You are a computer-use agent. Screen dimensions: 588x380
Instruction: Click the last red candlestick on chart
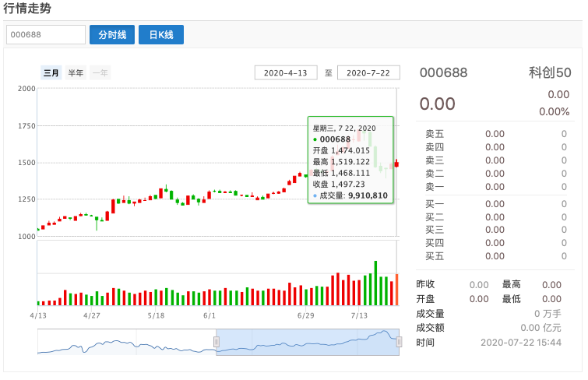point(396,163)
